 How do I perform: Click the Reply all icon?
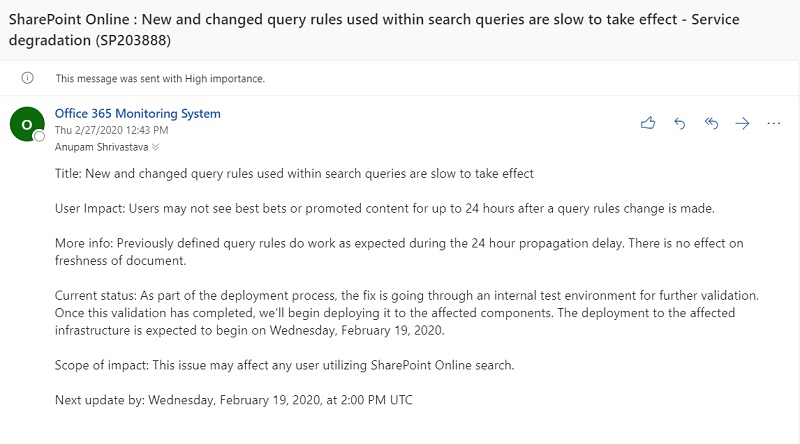click(711, 123)
